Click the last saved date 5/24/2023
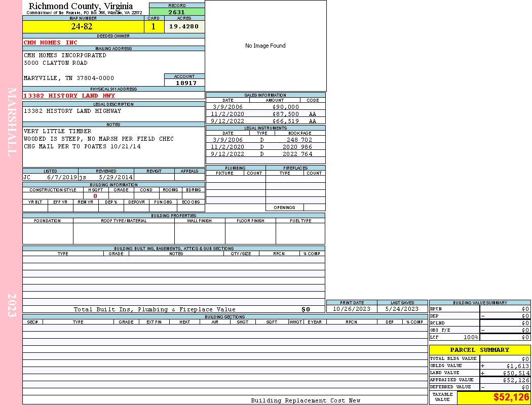Viewport: 532px width, 405px height. [x=402, y=309]
